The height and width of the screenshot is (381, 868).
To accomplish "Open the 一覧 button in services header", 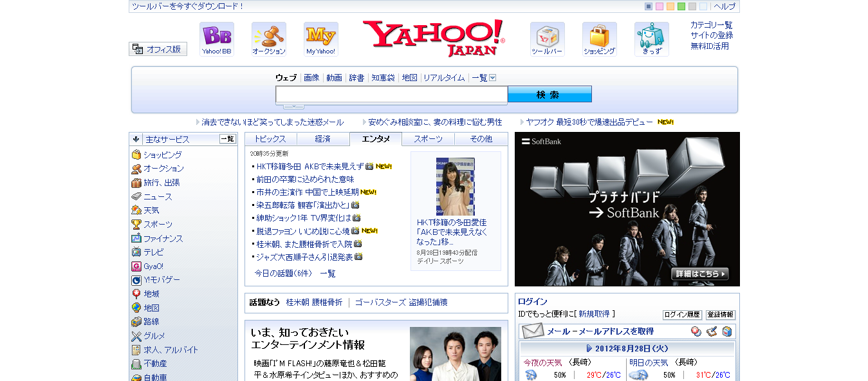I will [228, 139].
